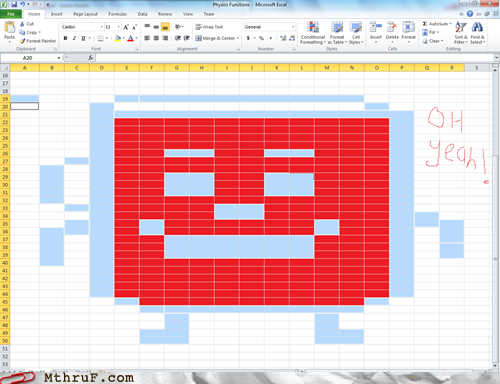Decrease font size with Shrink Font
The image size is (500, 384).
pyautogui.click(x=134, y=27)
